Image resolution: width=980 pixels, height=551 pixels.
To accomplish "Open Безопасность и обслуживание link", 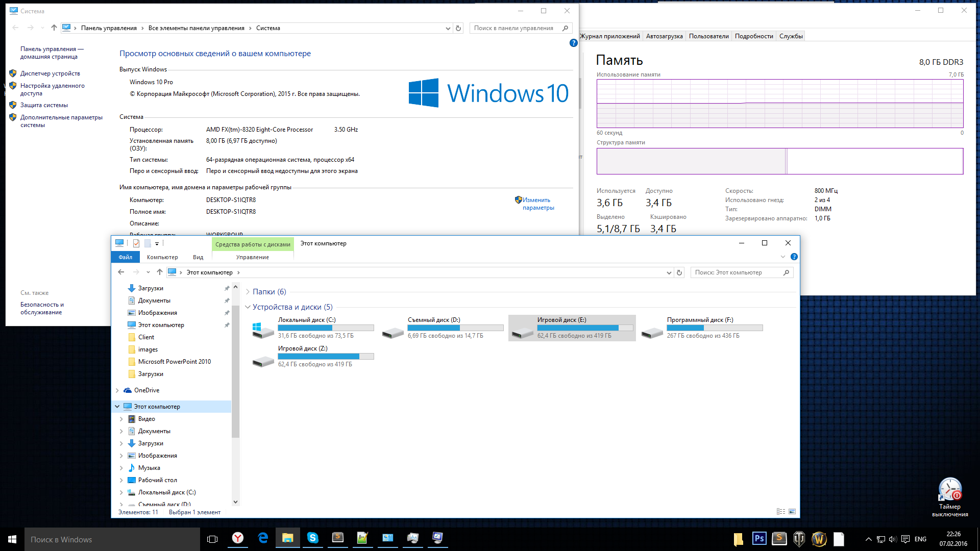I will 42,308.
